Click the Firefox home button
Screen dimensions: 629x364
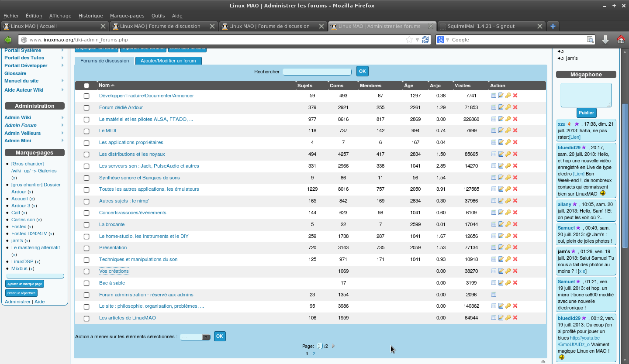pyautogui.click(x=621, y=40)
